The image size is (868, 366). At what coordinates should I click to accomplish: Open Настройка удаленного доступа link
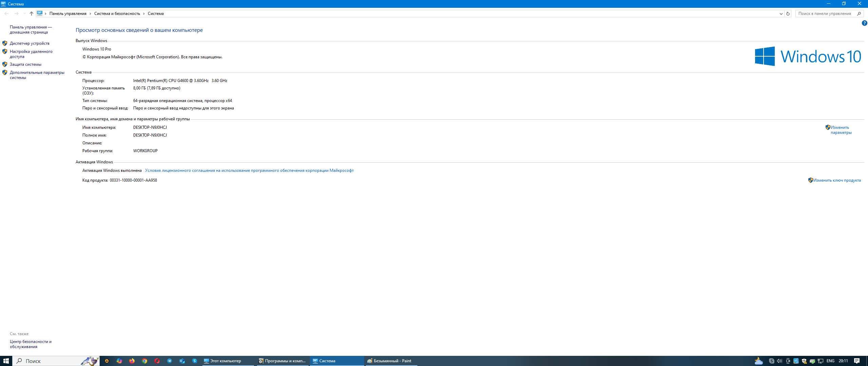[x=31, y=54]
